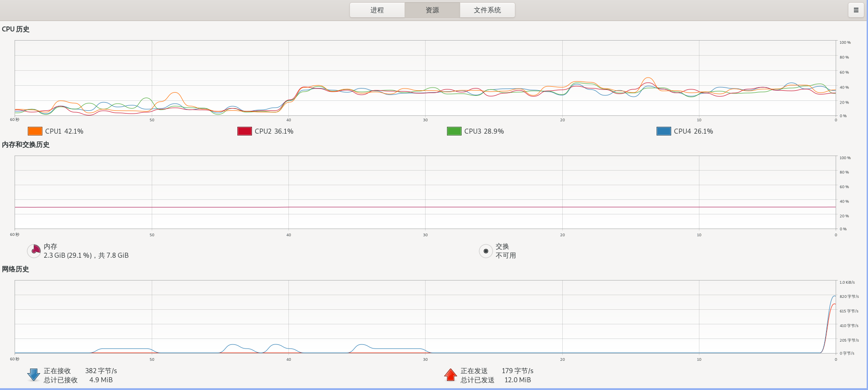Click the 总计已接收 label
This screenshot has width=868, height=390.
point(61,380)
